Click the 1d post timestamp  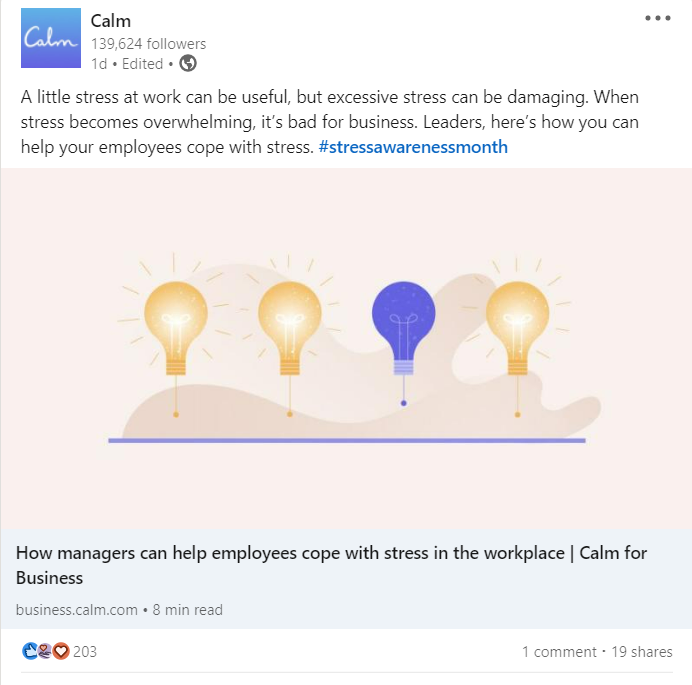pos(98,64)
